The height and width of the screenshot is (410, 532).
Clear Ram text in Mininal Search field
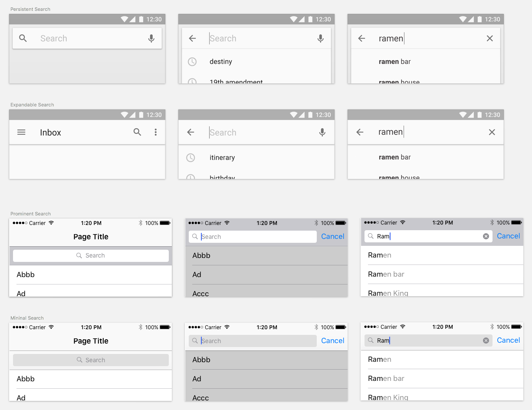pyautogui.click(x=486, y=341)
